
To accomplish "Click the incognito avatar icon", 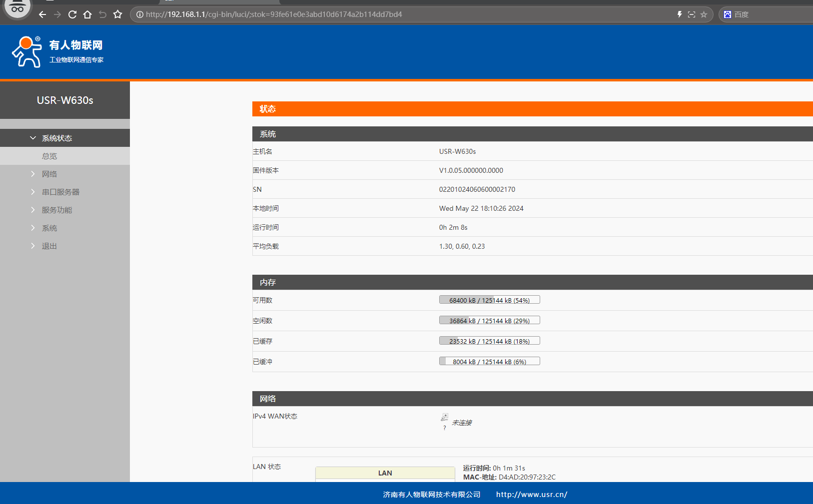I will coord(17,8).
